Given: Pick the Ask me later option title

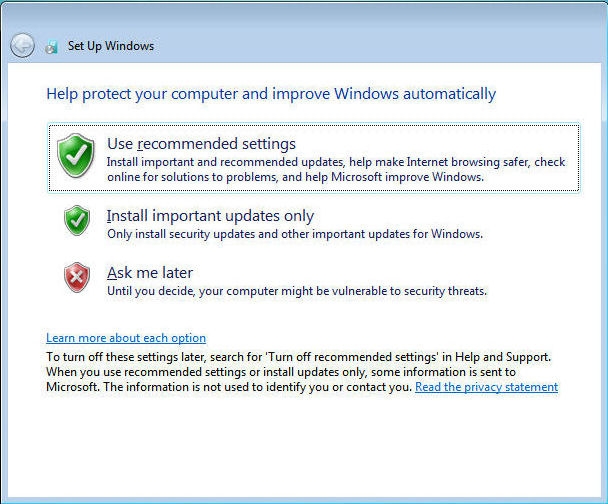Looking at the screenshot, I should coord(150,273).
